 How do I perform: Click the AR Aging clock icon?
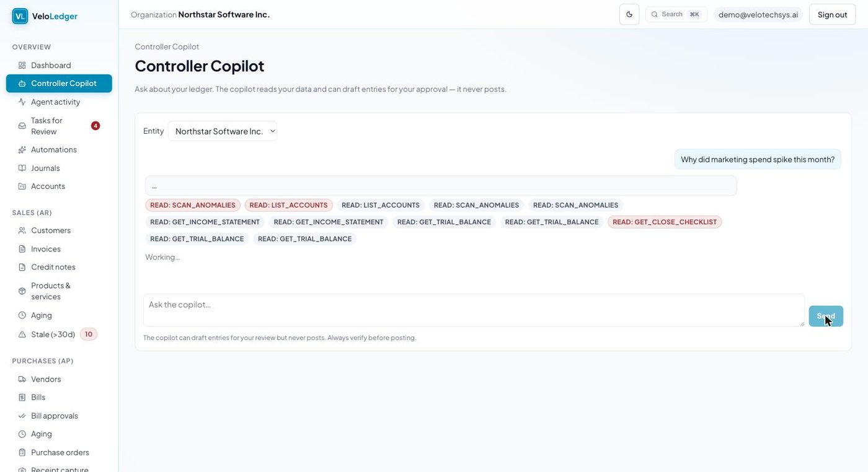22,315
